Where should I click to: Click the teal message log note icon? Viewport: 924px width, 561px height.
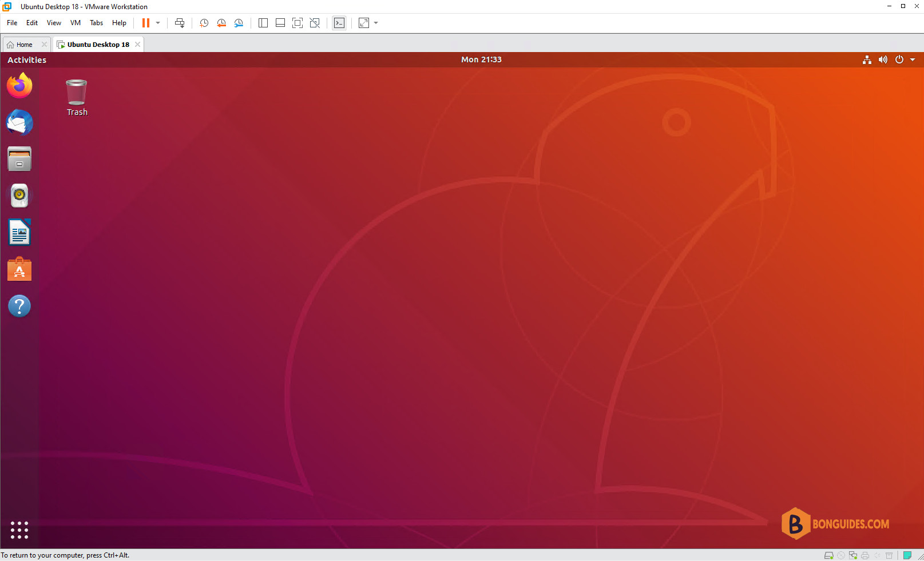[x=907, y=555]
